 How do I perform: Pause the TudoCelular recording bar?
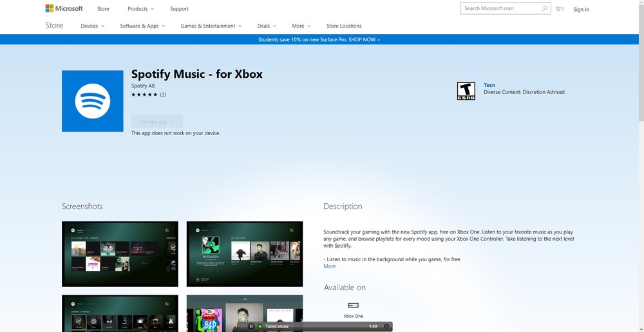[x=251, y=327]
